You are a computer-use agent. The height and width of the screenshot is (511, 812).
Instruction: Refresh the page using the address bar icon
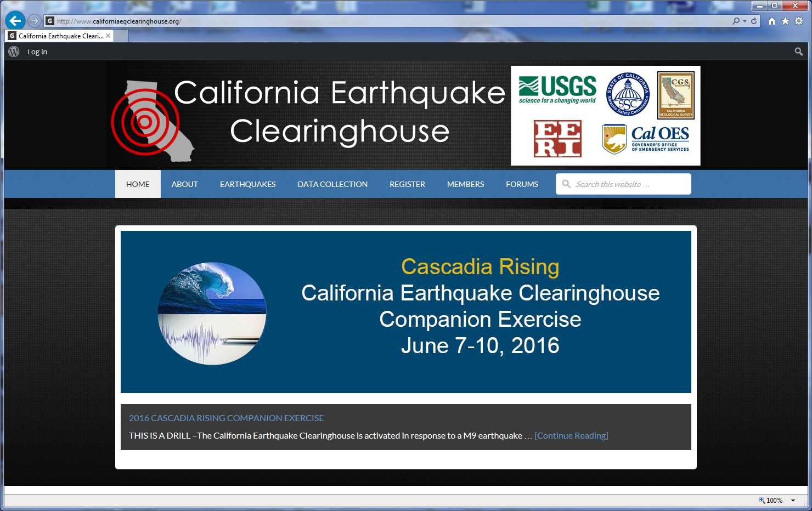754,21
